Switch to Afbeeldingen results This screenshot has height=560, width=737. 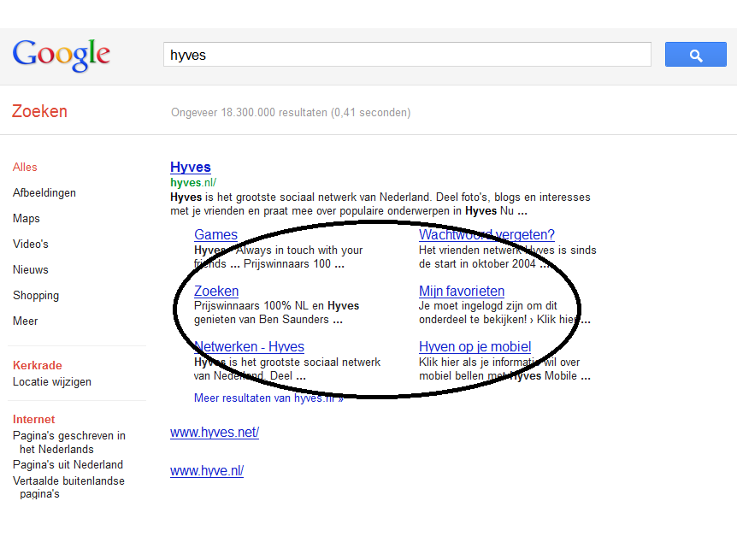(44, 192)
